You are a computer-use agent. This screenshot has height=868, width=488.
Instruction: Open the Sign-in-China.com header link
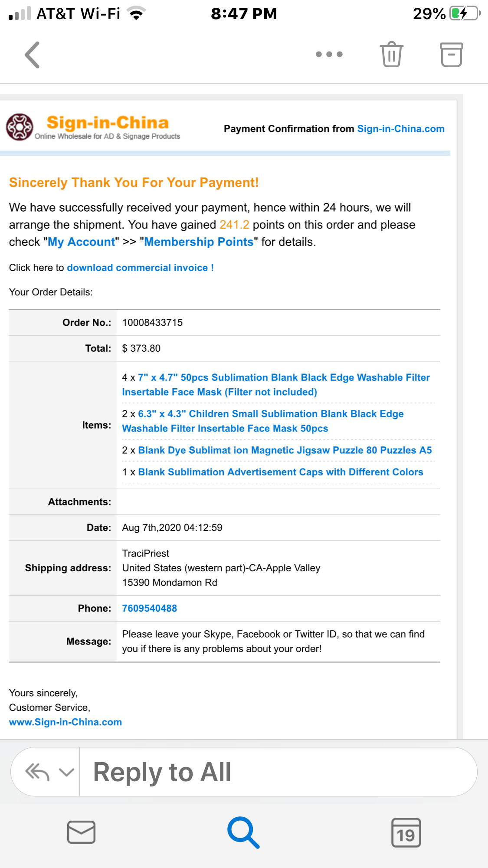(x=401, y=129)
